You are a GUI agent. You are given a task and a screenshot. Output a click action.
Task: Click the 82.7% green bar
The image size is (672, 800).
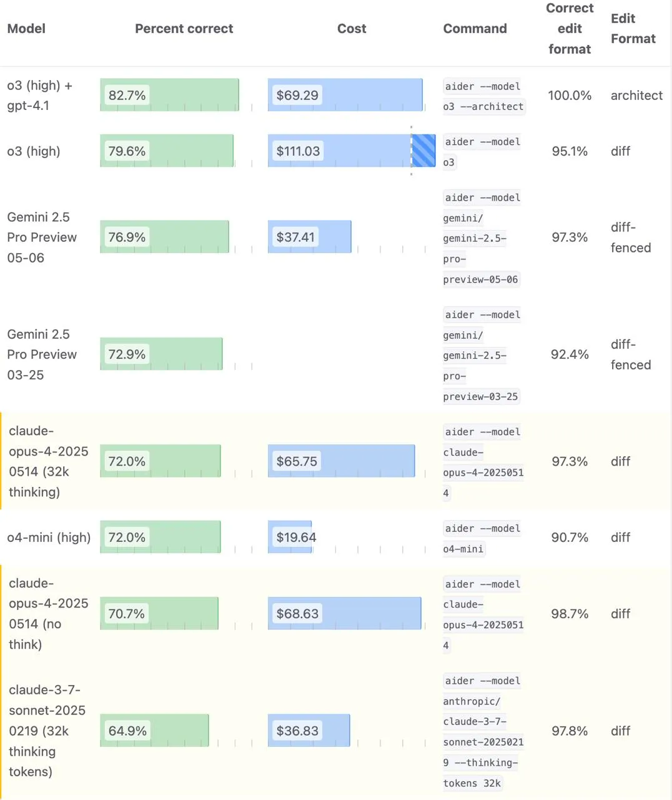point(169,95)
